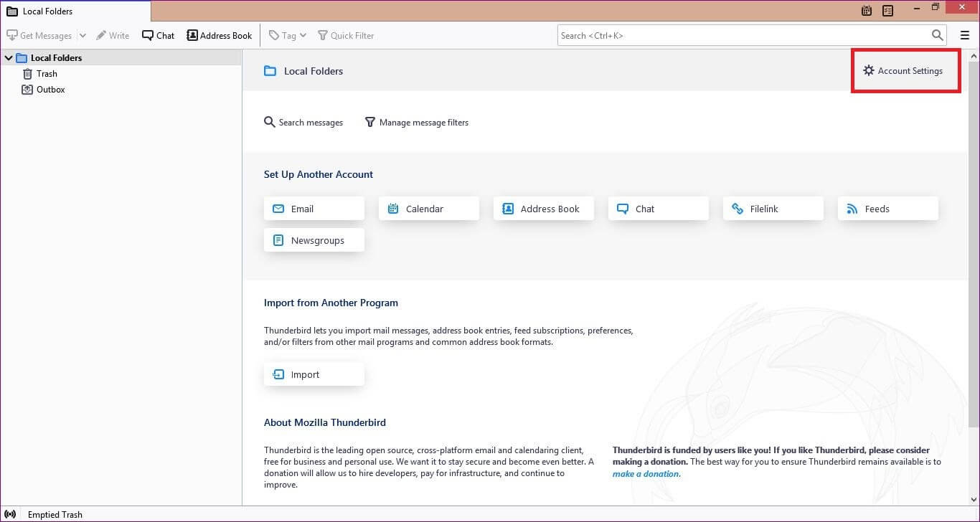Screen dimensions: 980x522
Task: Open the tasks tab icon in title bar
Action: (888, 11)
